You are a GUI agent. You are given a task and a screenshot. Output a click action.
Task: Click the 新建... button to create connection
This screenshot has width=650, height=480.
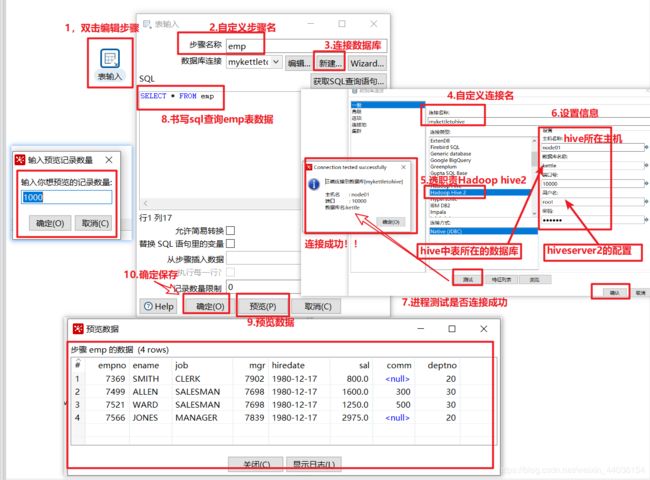click(330, 63)
